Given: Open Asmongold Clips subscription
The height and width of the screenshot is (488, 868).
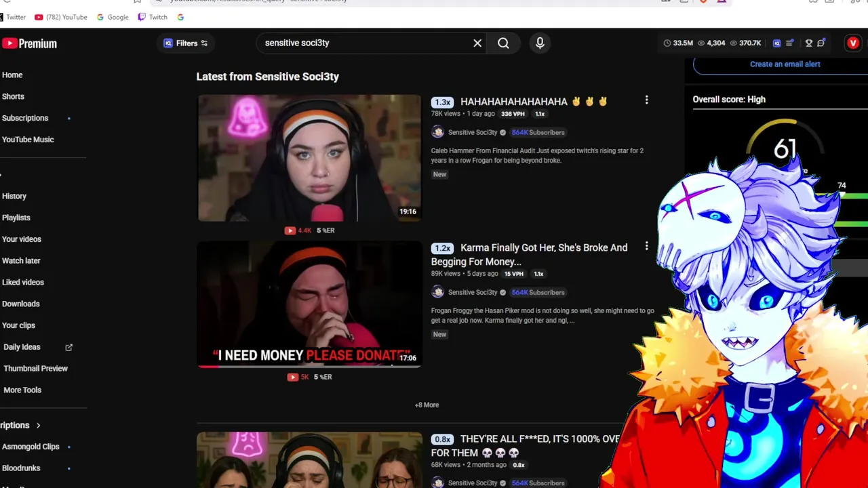Looking at the screenshot, I should pyautogui.click(x=31, y=447).
